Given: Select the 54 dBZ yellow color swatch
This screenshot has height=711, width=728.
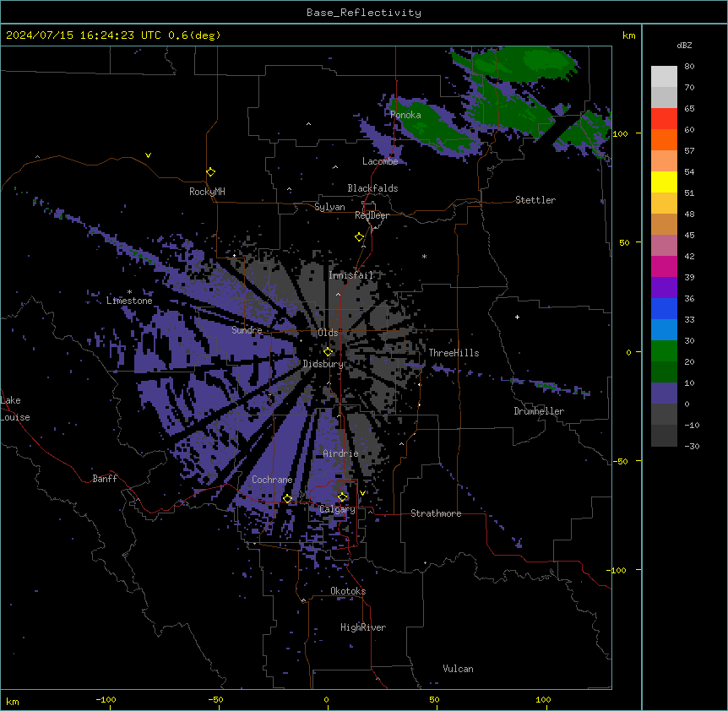Looking at the screenshot, I should pyautogui.click(x=664, y=182).
